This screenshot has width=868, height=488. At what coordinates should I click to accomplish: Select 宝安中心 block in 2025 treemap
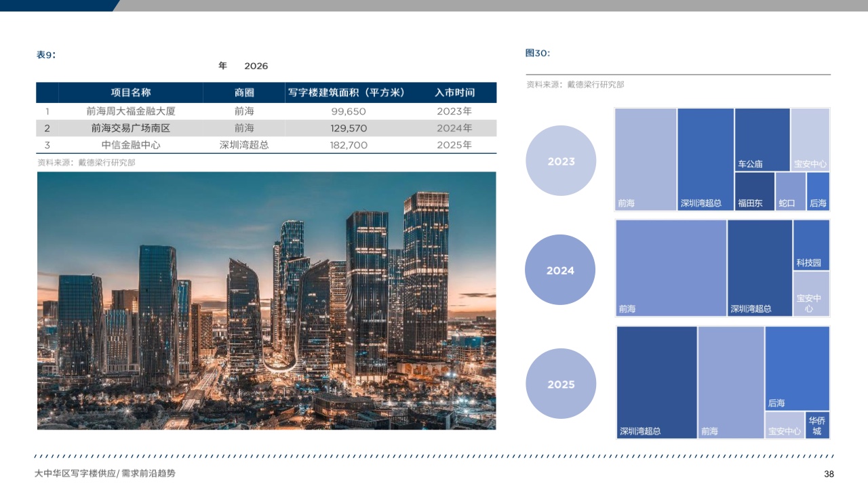point(785,426)
